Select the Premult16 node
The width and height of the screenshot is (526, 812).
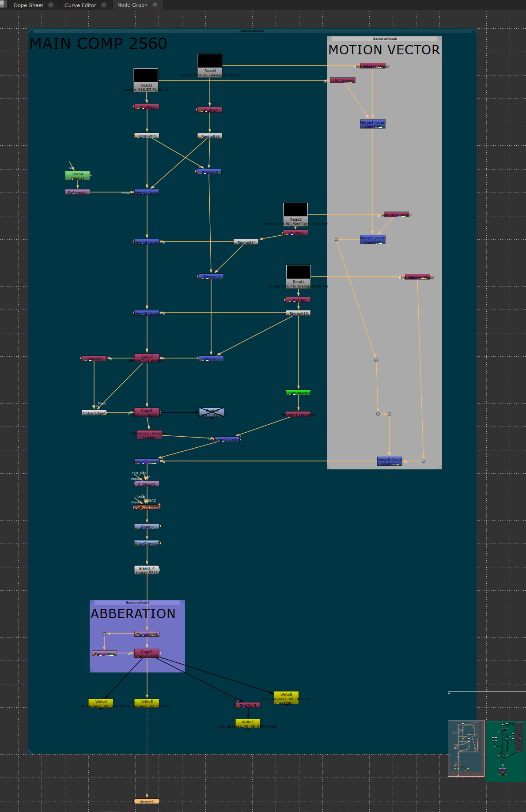pos(210,136)
